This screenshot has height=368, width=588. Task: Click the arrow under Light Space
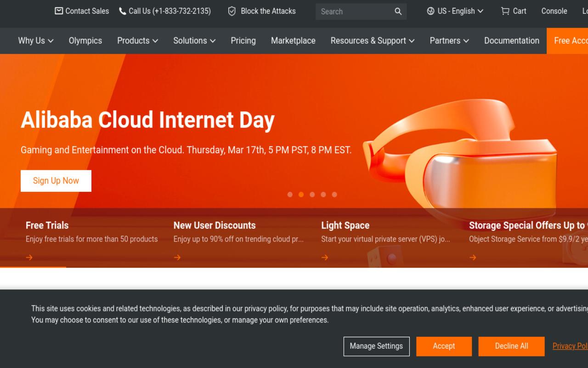click(x=325, y=258)
